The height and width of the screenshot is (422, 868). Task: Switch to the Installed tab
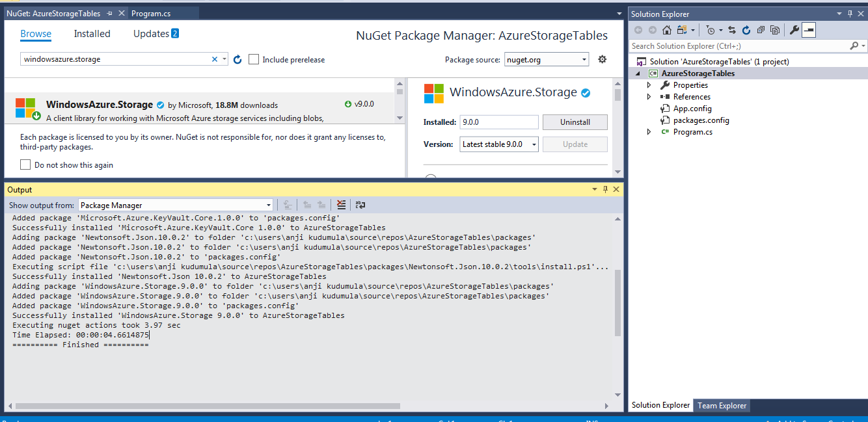pyautogui.click(x=92, y=33)
